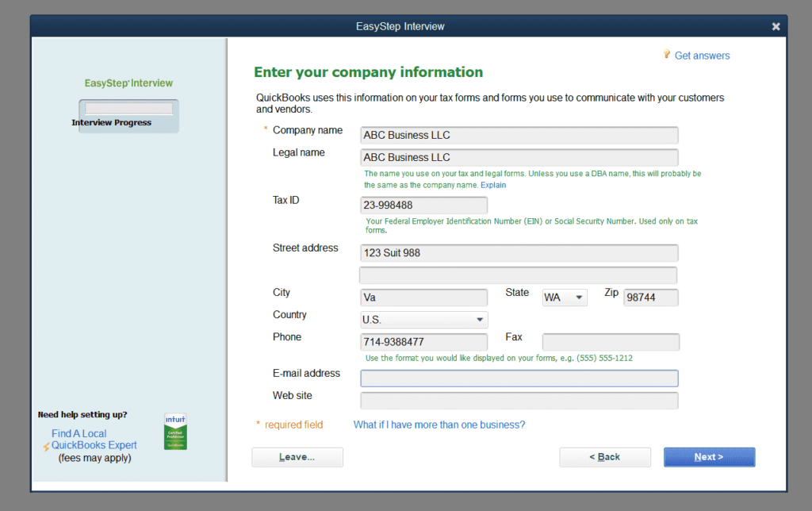Click the City field containing Va

click(423, 298)
